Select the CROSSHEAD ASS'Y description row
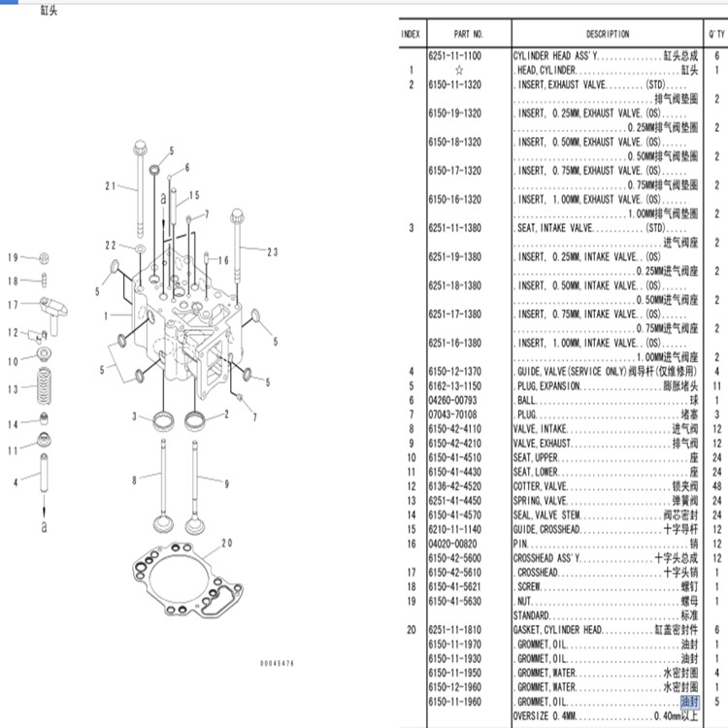728x728 pixels. [x=607, y=558]
